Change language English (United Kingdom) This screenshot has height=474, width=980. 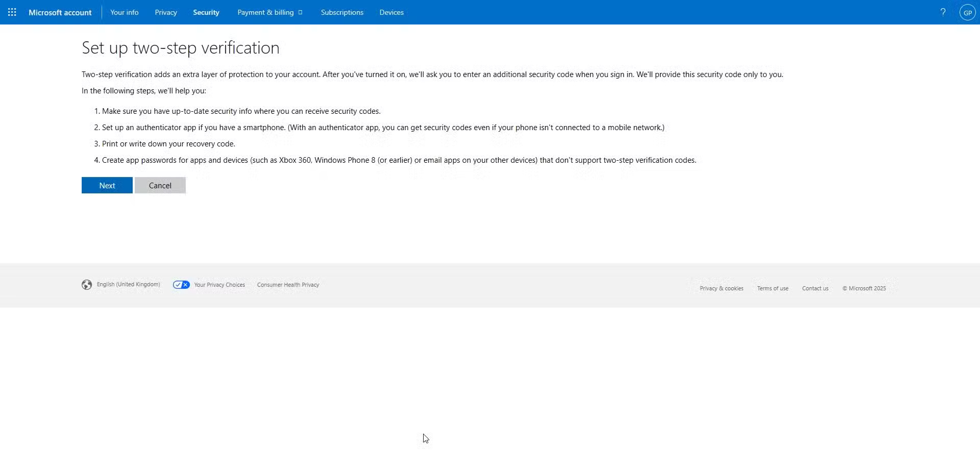click(x=129, y=284)
